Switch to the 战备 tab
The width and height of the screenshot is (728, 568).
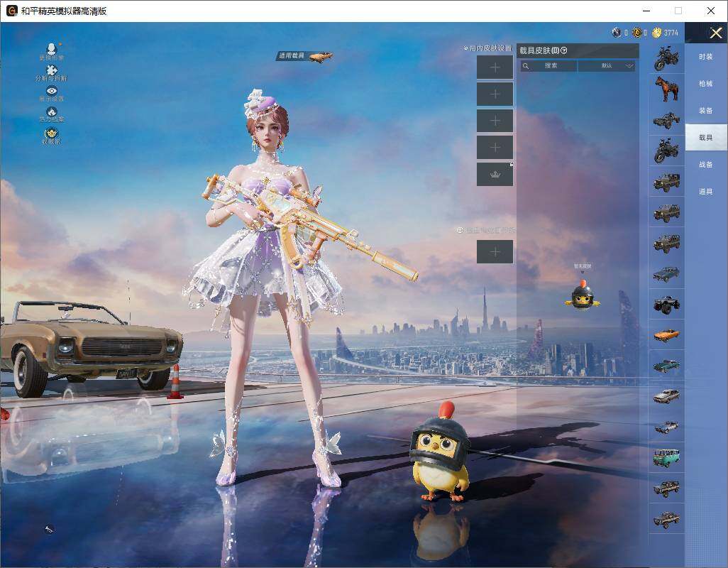coord(706,165)
